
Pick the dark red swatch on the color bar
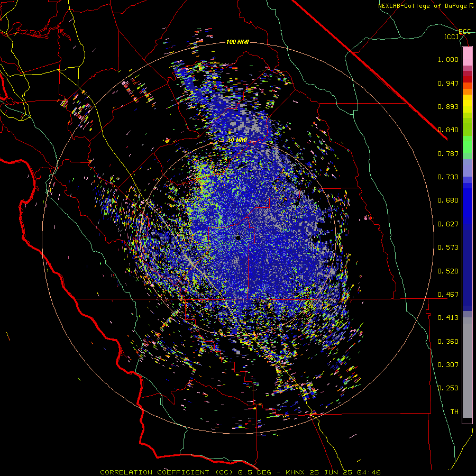coord(467,79)
